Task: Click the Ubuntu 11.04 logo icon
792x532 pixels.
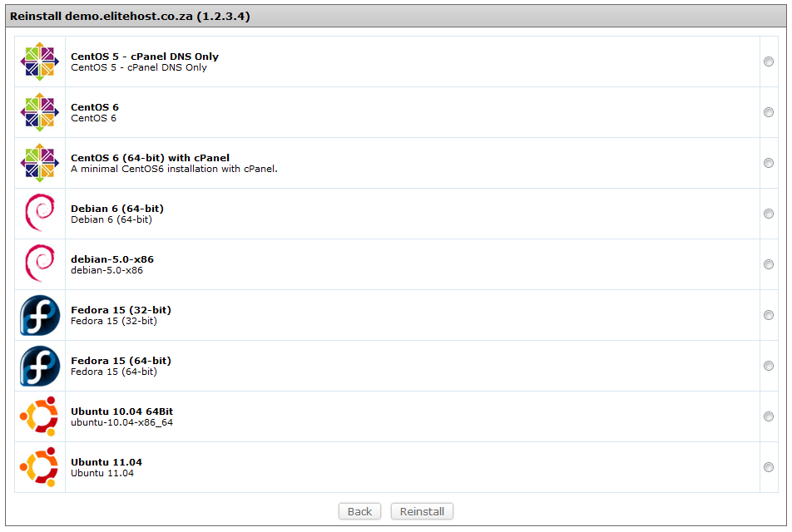Action: tap(39, 467)
